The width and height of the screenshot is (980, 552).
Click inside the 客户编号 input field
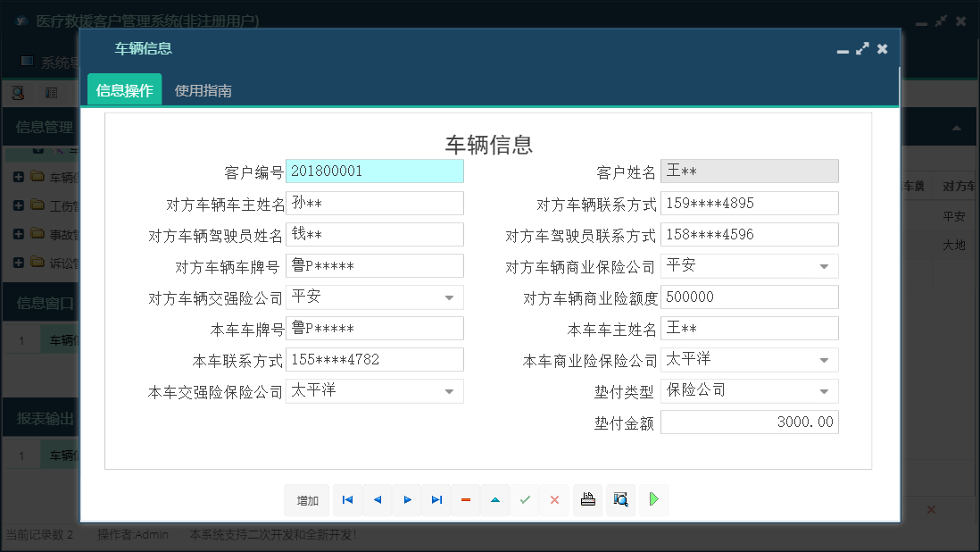(x=375, y=171)
